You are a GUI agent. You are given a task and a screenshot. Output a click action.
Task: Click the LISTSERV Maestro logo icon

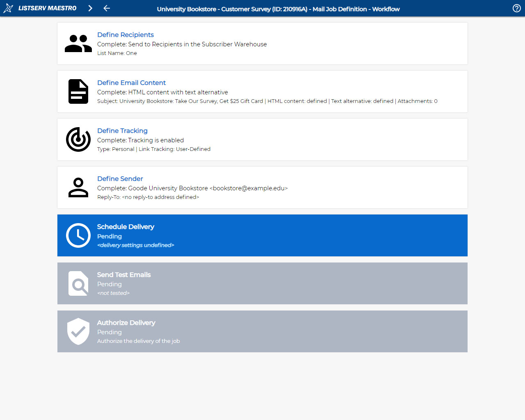8,8
